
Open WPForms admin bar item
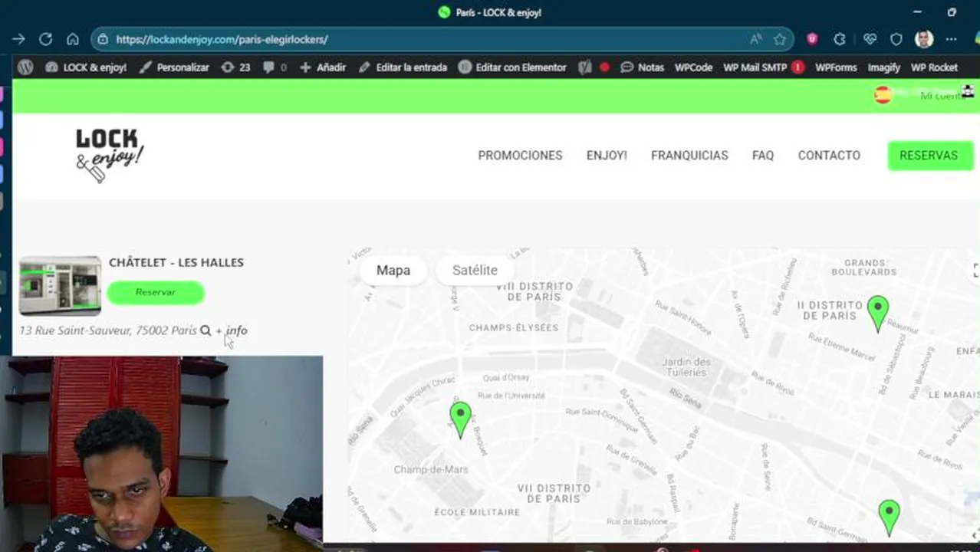[x=836, y=67]
